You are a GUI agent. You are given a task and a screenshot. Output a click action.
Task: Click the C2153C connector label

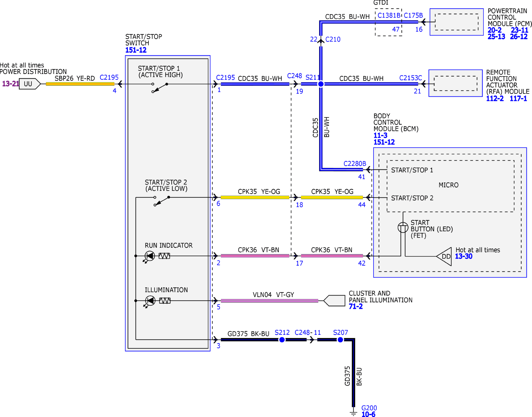411,78
